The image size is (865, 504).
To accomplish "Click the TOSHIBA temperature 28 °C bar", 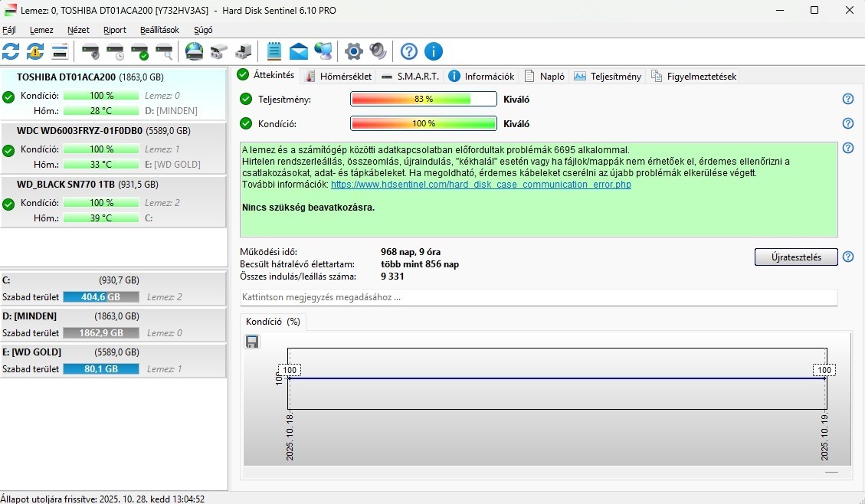I will [x=101, y=111].
